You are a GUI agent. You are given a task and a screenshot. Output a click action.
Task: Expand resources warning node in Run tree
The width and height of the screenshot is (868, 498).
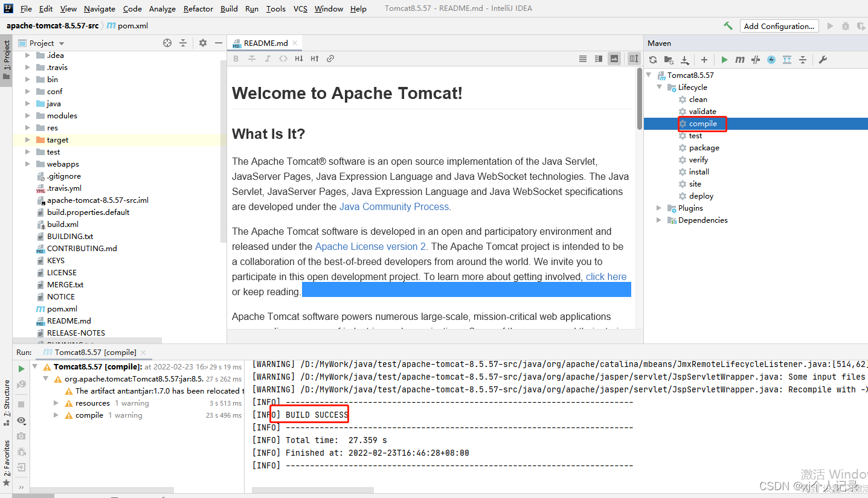pyautogui.click(x=56, y=403)
